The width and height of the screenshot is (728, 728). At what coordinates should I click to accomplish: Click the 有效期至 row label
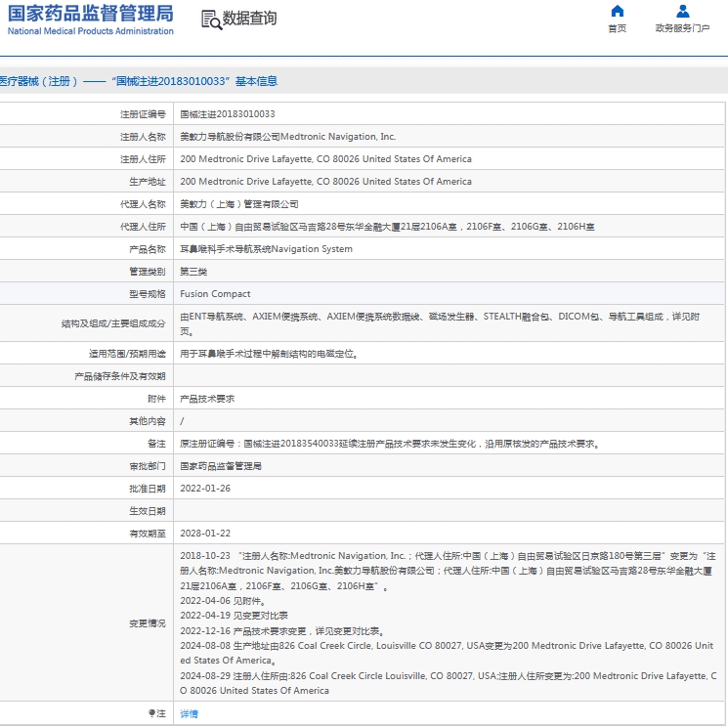click(x=148, y=534)
